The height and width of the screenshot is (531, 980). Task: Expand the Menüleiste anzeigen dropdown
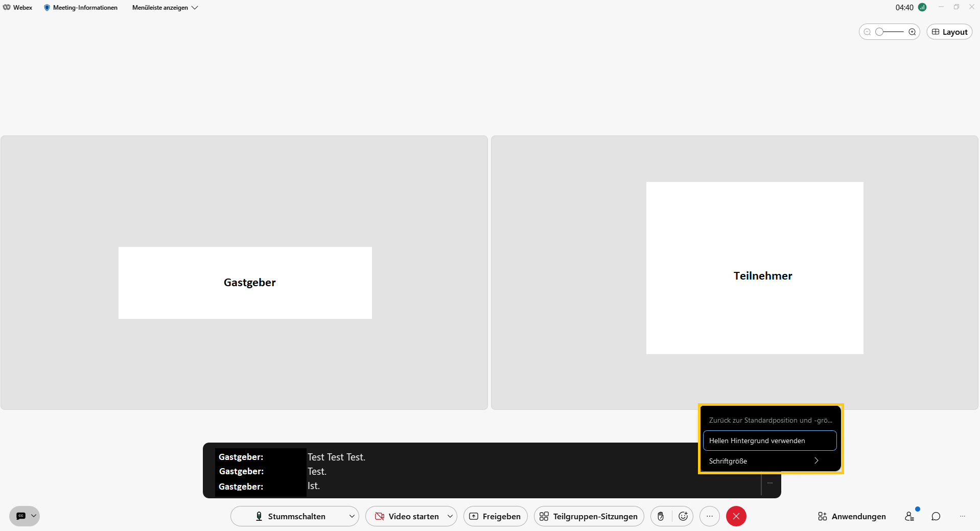coord(165,8)
